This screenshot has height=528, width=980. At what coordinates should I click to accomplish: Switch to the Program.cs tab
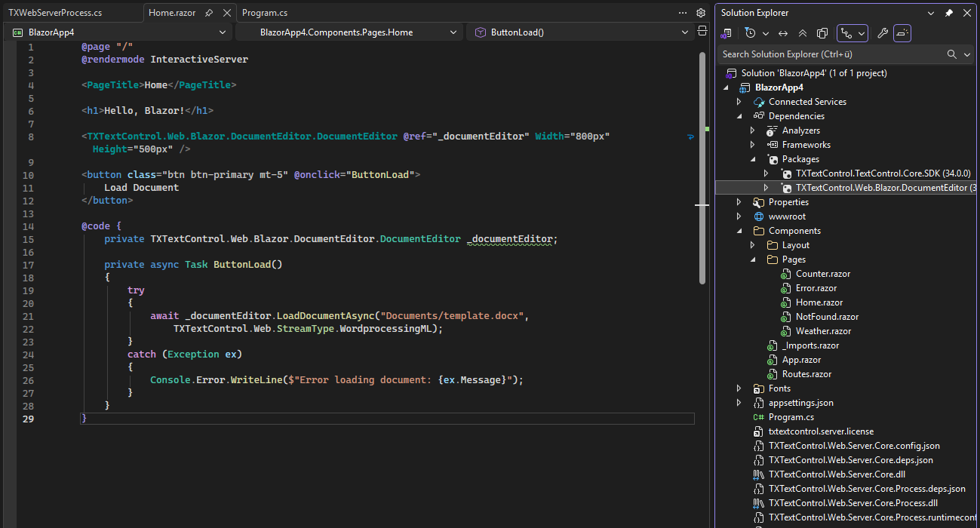click(265, 13)
